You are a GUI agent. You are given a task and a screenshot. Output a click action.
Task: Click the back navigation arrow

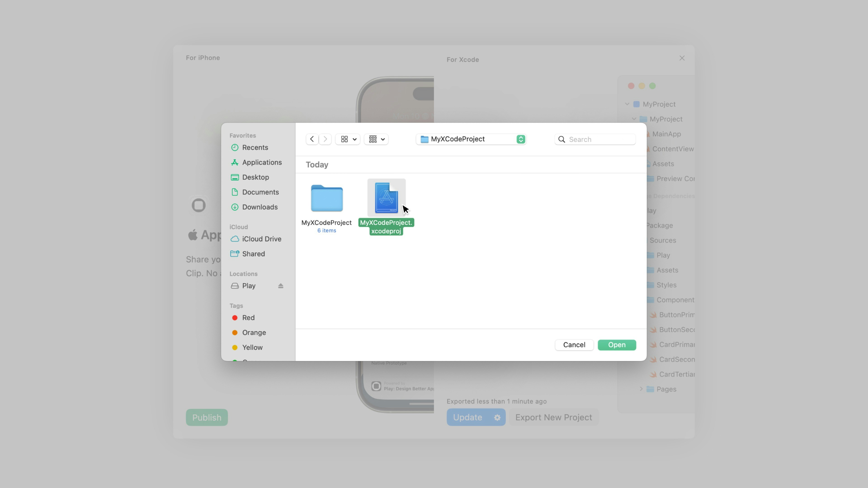point(312,139)
